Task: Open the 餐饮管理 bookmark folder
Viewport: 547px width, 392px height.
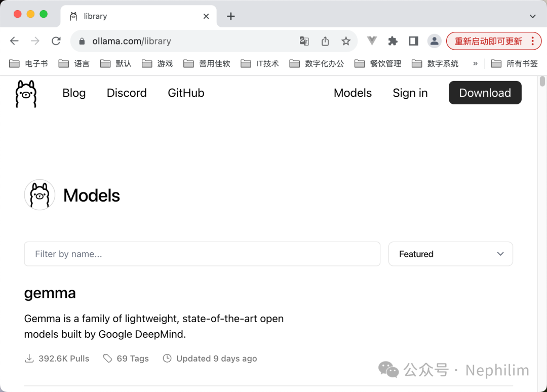Action: 378,63
